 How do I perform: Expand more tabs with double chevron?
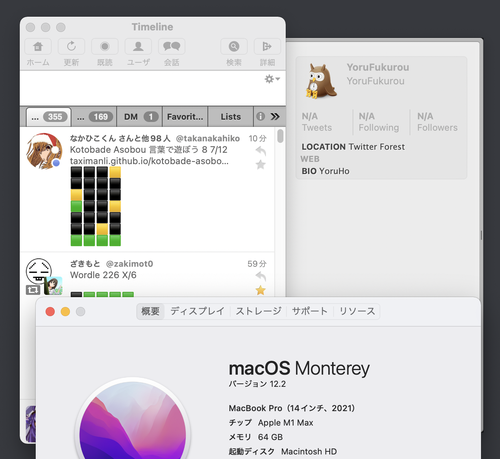[x=275, y=116]
